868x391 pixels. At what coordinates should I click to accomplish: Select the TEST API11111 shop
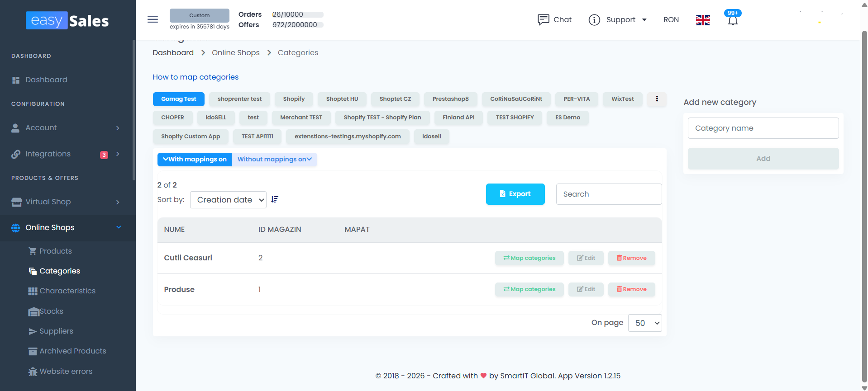[x=257, y=137]
